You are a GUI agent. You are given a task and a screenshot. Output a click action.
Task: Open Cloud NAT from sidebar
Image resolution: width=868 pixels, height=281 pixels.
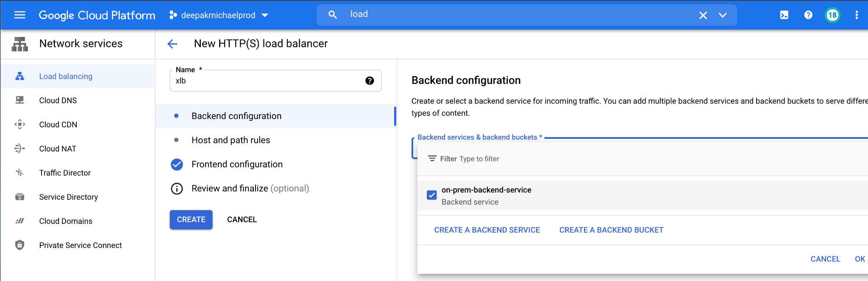point(58,149)
